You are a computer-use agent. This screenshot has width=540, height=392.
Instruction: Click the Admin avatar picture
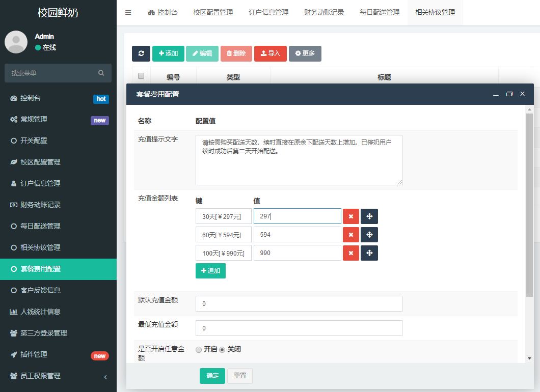[x=16, y=42]
